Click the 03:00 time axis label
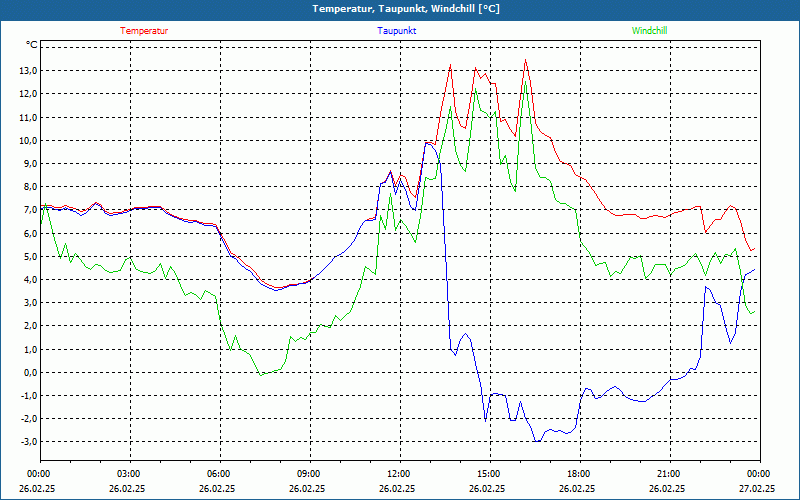 (130, 473)
